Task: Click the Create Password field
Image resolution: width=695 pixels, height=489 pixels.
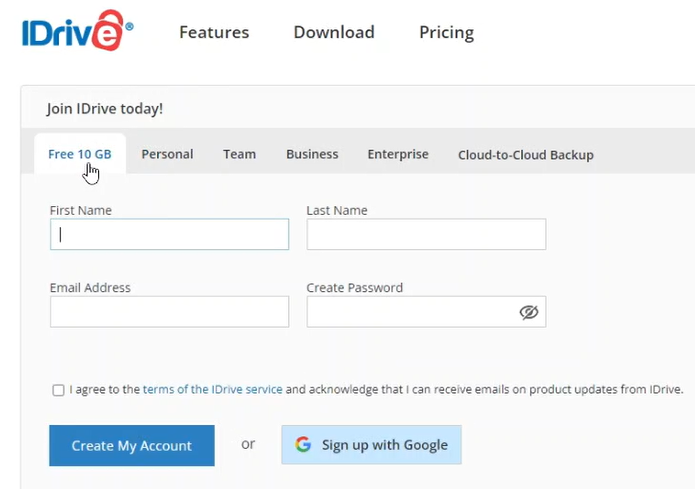Action: pos(426,312)
